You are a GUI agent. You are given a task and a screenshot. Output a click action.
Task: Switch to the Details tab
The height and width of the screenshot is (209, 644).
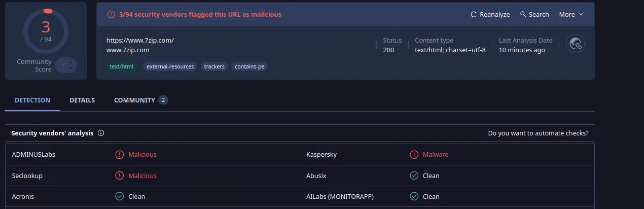(82, 100)
